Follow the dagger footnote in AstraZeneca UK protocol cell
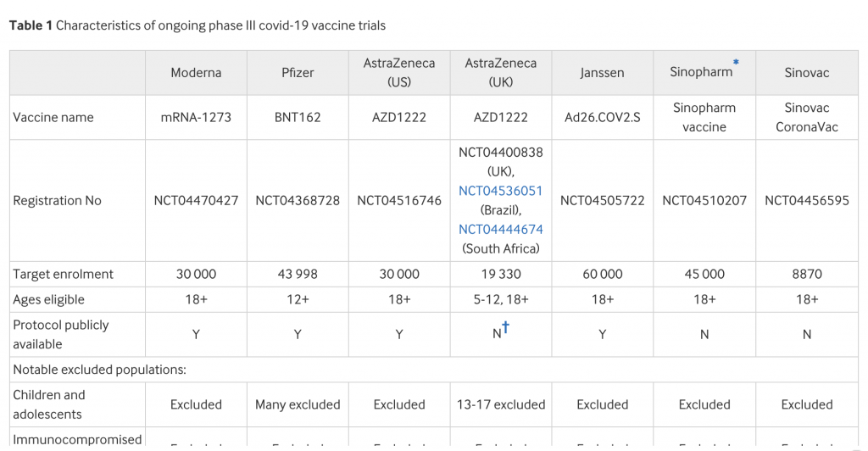Screen dimensions: 868x451 [505, 327]
